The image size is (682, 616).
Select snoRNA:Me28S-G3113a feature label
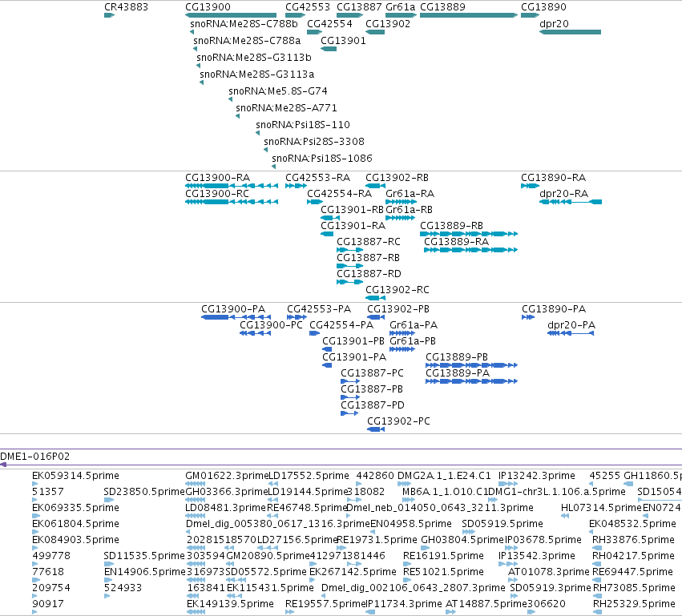pyautogui.click(x=257, y=74)
